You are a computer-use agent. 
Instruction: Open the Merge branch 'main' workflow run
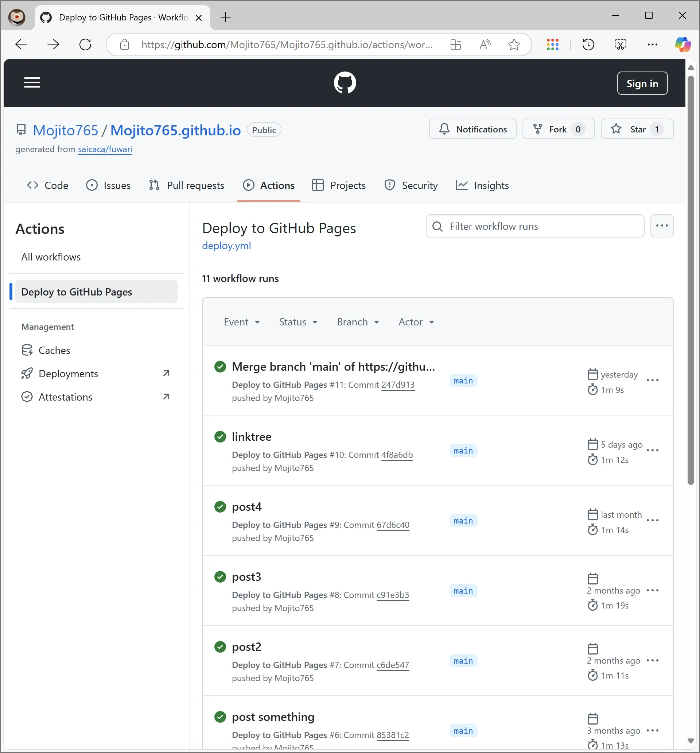tap(333, 367)
